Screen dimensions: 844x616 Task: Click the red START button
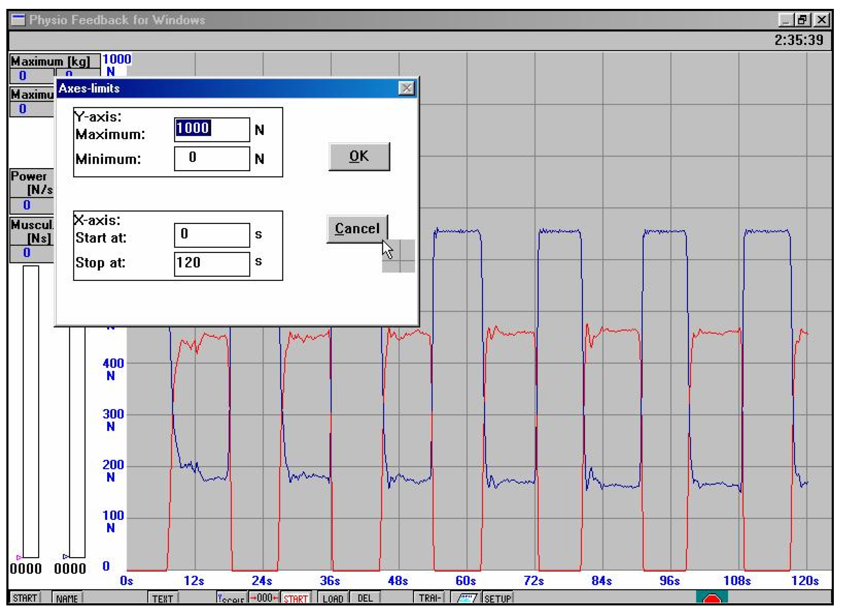click(296, 598)
